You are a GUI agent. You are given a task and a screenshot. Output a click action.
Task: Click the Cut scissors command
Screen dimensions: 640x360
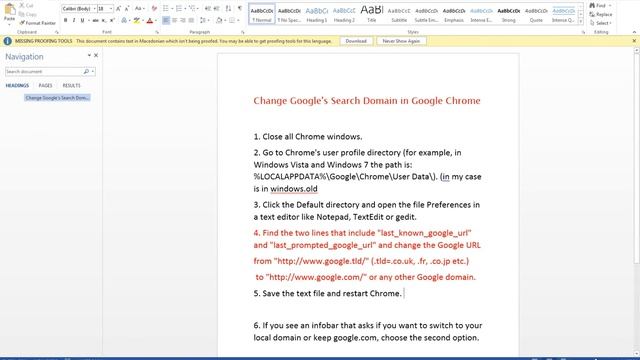coord(26,6)
